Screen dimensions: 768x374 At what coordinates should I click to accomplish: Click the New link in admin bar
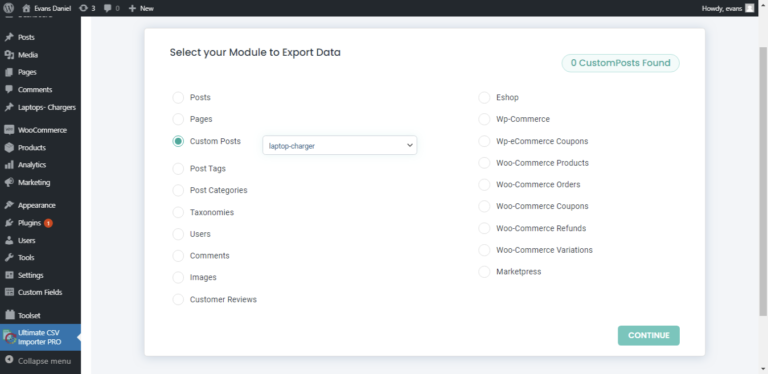(146, 8)
